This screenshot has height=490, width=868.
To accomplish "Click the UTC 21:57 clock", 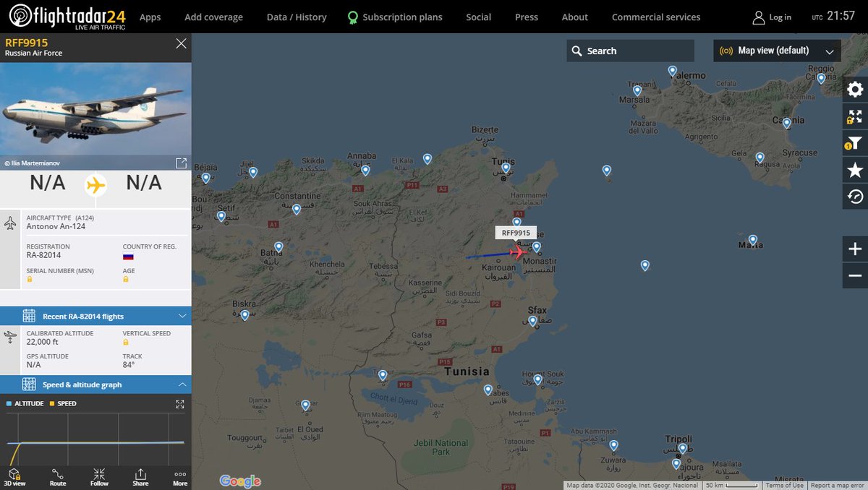I will [834, 16].
